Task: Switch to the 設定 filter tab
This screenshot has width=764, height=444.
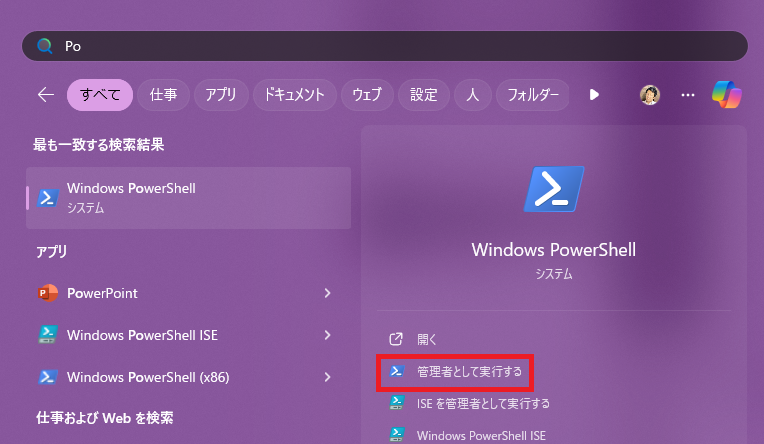Action: [x=423, y=95]
